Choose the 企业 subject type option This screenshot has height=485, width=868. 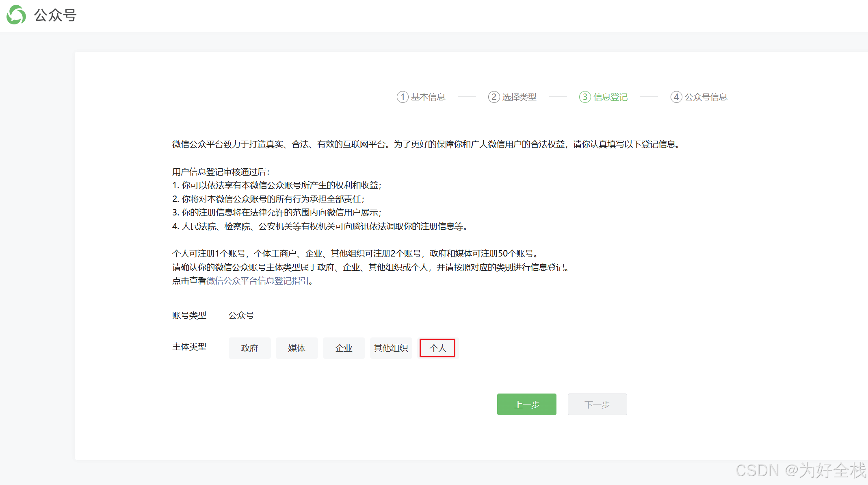[x=344, y=348]
